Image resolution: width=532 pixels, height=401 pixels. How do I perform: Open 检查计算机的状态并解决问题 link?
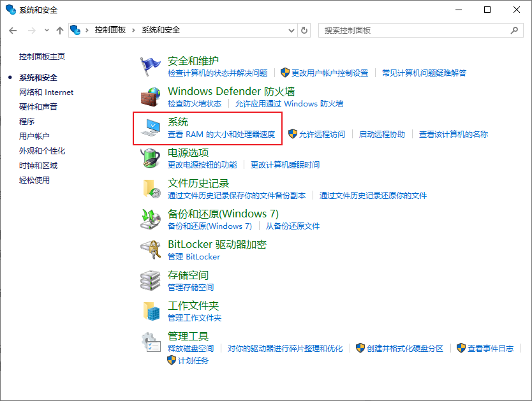coord(218,73)
